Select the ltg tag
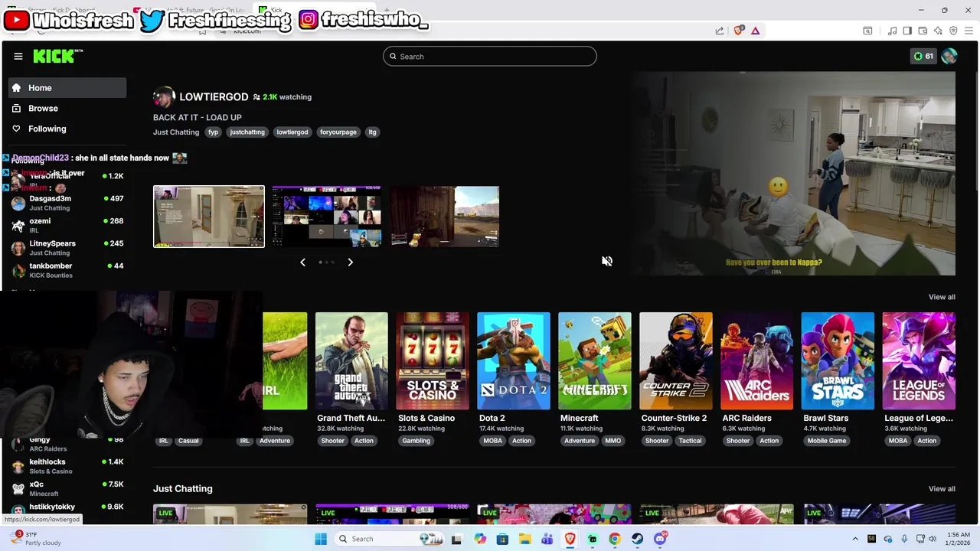Image resolution: width=980 pixels, height=551 pixels. [x=373, y=132]
